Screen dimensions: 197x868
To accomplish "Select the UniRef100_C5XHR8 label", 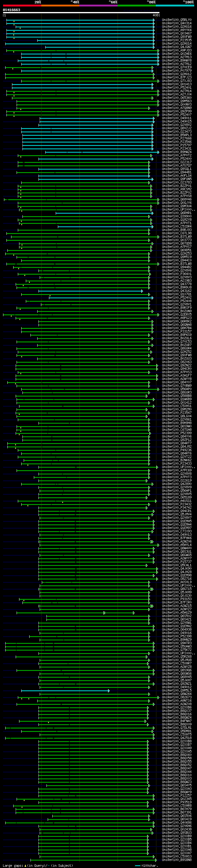I will tap(177, 806).
